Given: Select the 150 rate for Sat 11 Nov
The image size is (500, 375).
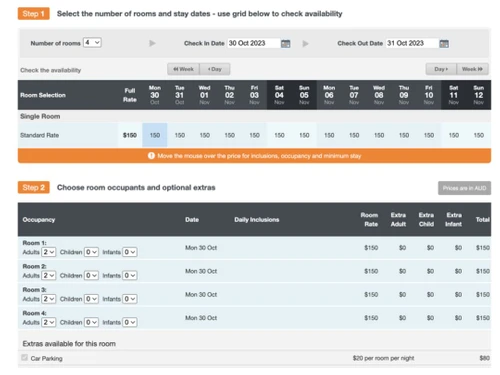Looking at the screenshot, I should click(454, 135).
